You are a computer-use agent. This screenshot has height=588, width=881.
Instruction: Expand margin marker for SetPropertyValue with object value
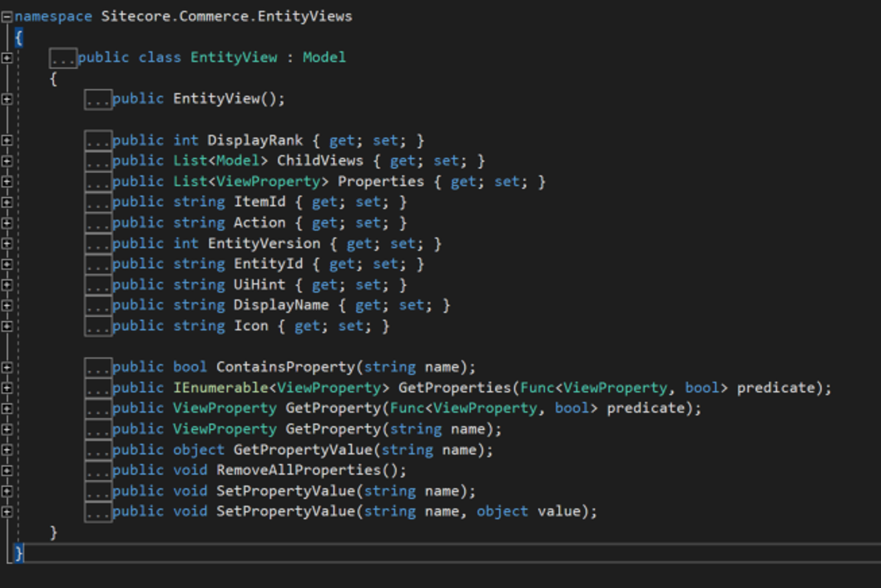tap(7, 511)
